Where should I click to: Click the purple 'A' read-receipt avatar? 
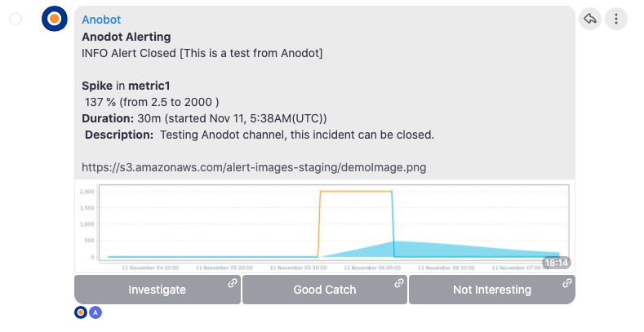[95, 312]
